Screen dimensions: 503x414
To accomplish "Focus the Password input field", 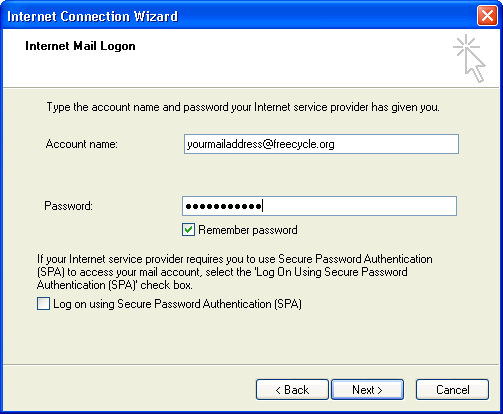I will [x=319, y=206].
